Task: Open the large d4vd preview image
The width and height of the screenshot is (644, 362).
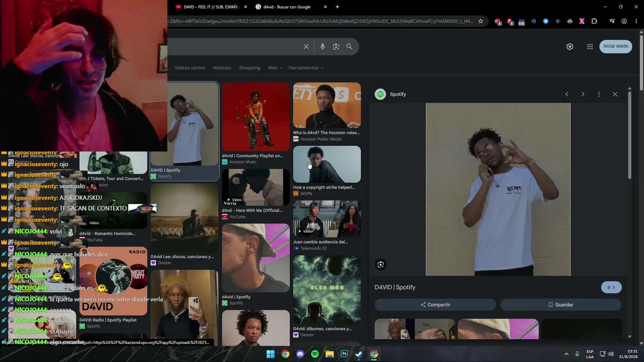Action: click(x=498, y=190)
